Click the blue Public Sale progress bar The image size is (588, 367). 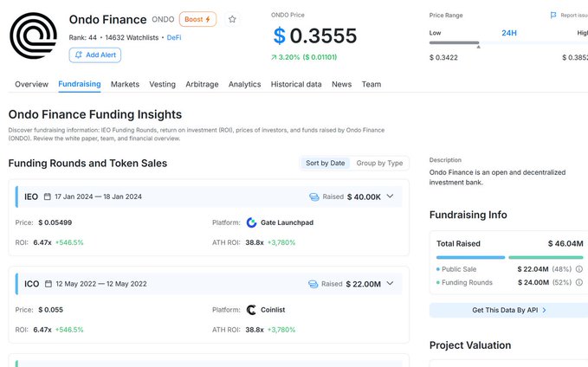(470, 258)
